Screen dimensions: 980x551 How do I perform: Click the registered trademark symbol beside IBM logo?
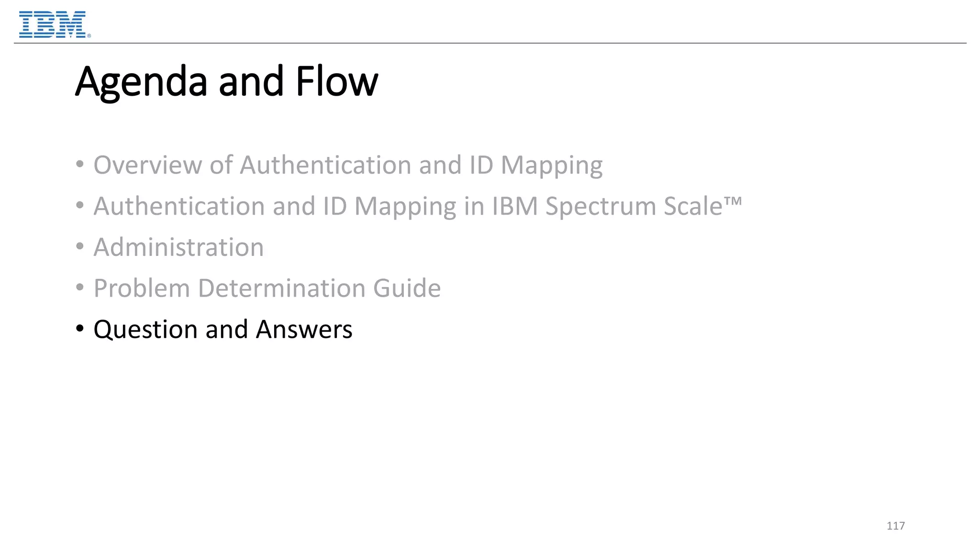[x=89, y=35]
